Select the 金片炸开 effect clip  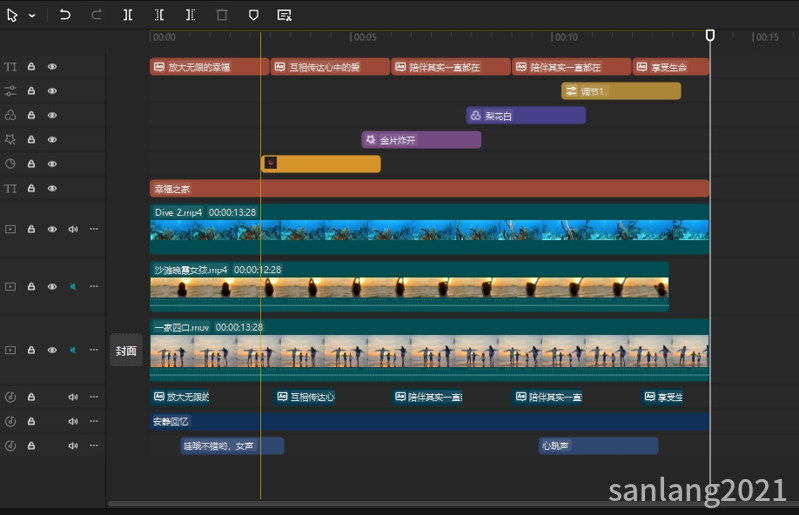[421, 140]
